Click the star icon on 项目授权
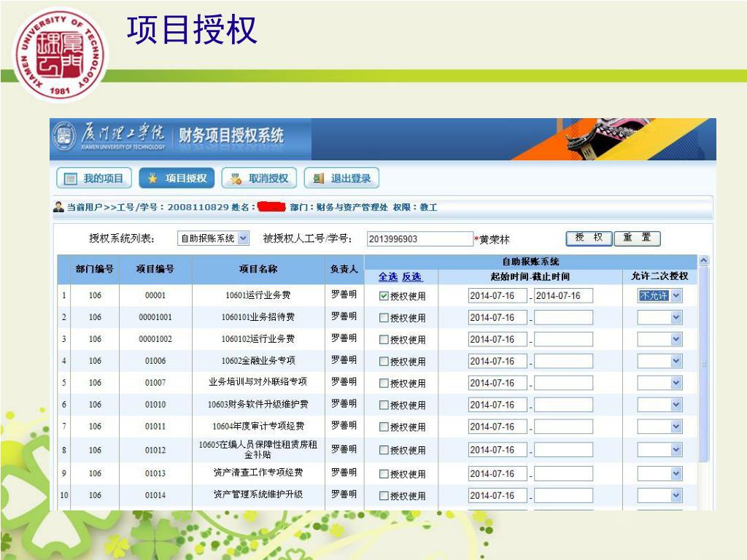 click(x=152, y=179)
